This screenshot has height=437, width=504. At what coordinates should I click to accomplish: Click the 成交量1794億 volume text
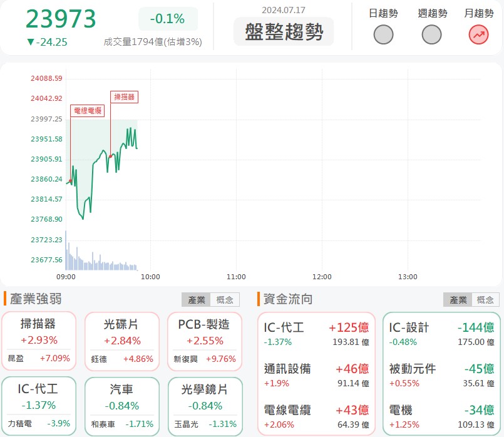click(x=153, y=42)
